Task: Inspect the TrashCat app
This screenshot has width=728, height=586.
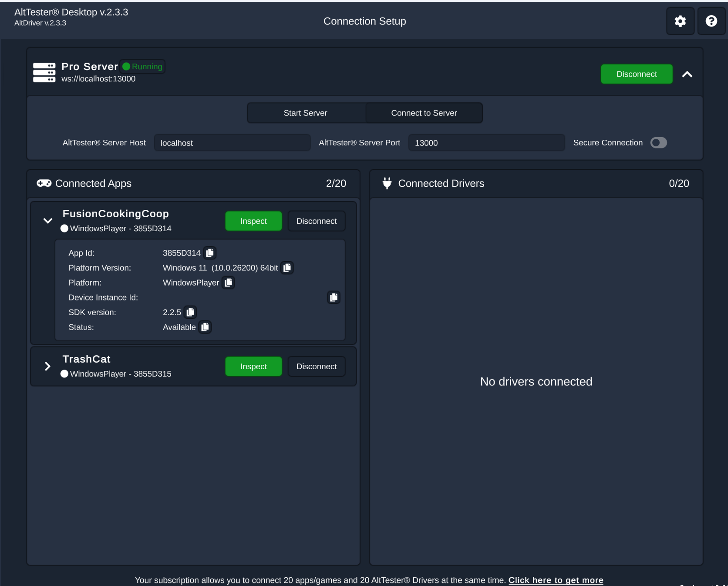Action: (253, 367)
